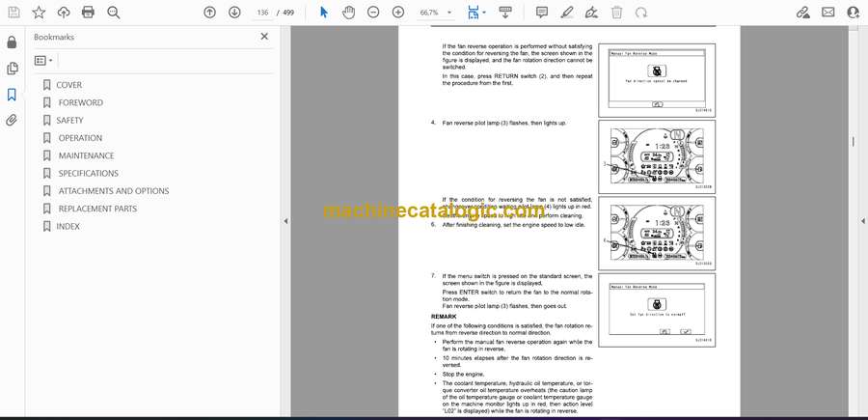Click the bookmark icon beside INDEX
This screenshot has width=868, height=420.
(47, 227)
